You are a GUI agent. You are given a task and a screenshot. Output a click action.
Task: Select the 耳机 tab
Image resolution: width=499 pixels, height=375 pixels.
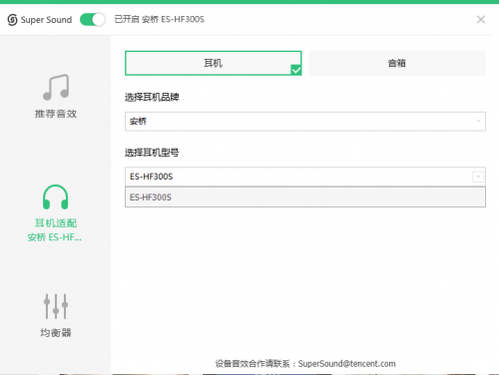pos(213,63)
